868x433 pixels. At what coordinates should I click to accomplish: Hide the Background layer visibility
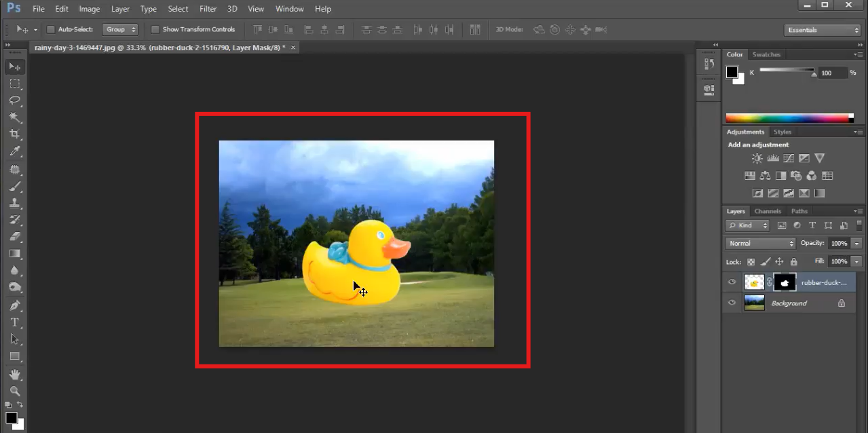pos(732,303)
